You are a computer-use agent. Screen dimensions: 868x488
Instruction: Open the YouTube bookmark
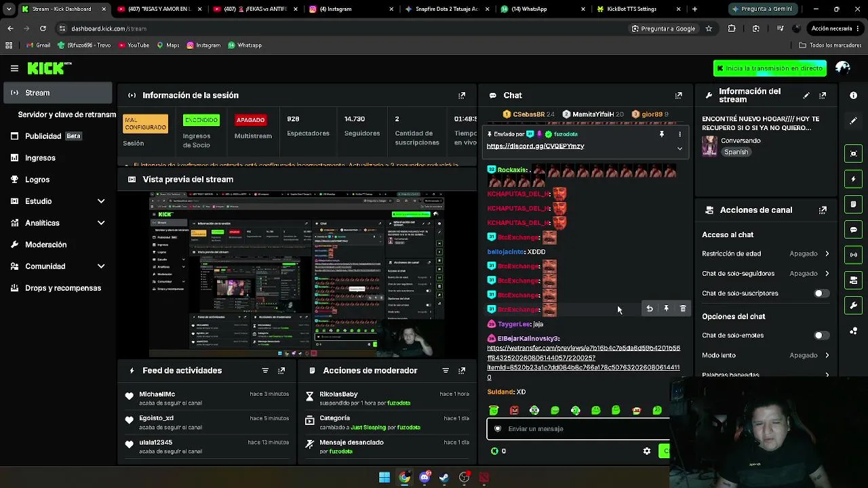click(134, 45)
